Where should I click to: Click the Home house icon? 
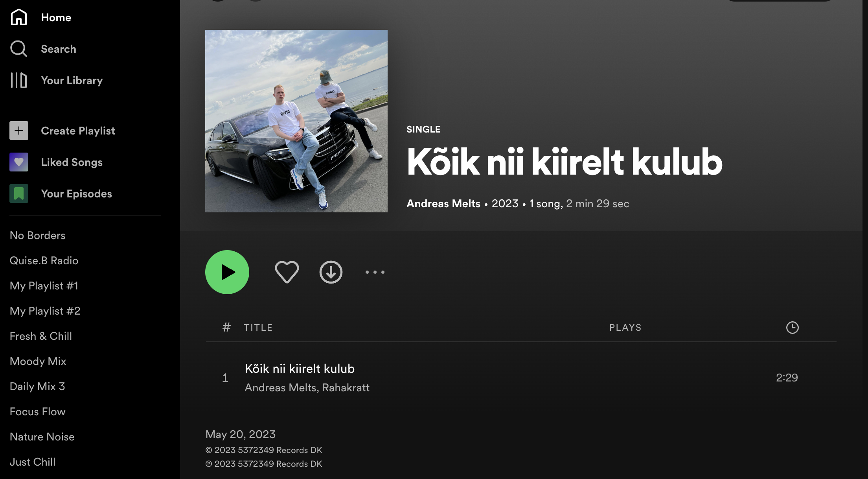point(19,17)
